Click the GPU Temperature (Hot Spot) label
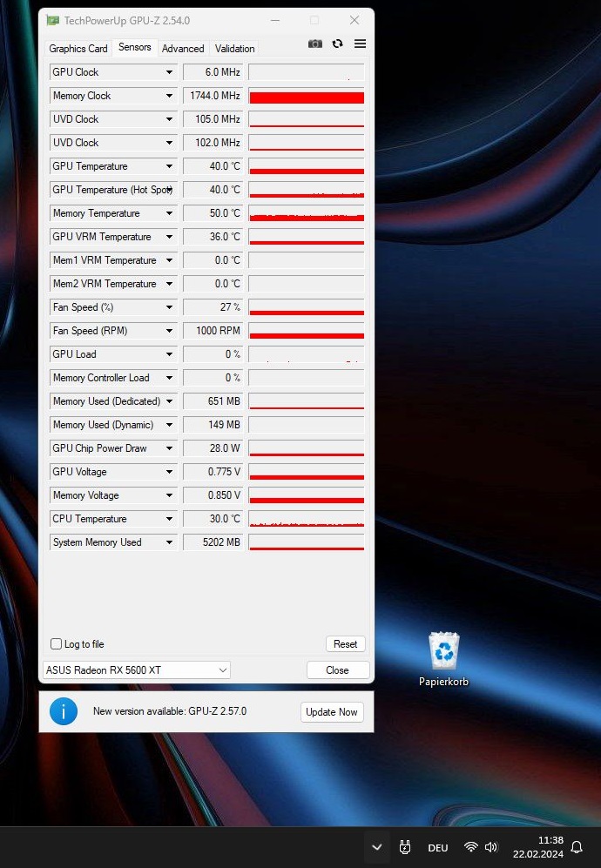This screenshot has width=601, height=868. (x=112, y=190)
